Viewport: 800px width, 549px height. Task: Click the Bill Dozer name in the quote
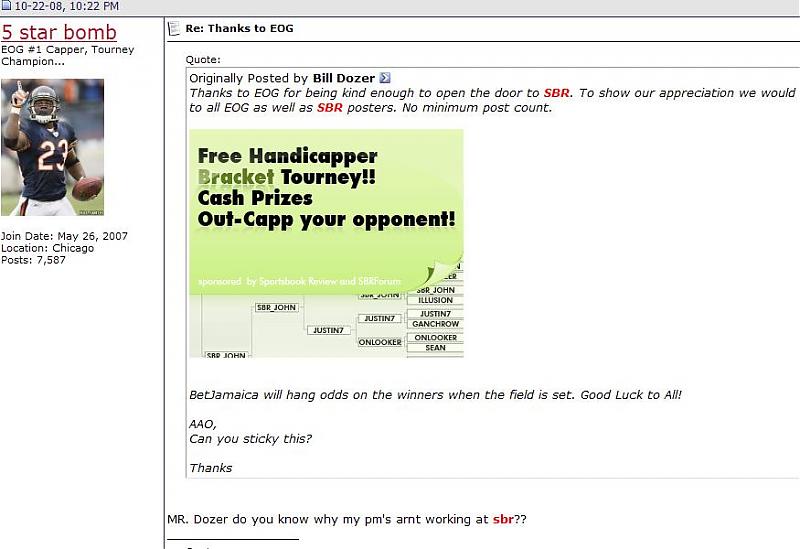tap(344, 78)
